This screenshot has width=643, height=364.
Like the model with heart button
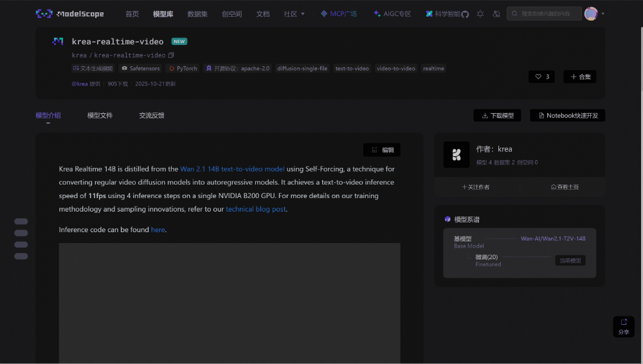click(x=542, y=77)
